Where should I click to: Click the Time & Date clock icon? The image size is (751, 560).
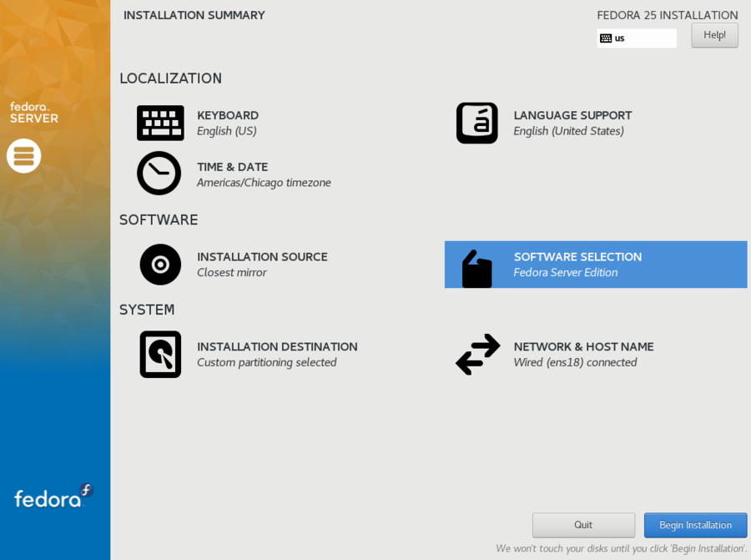[159, 174]
